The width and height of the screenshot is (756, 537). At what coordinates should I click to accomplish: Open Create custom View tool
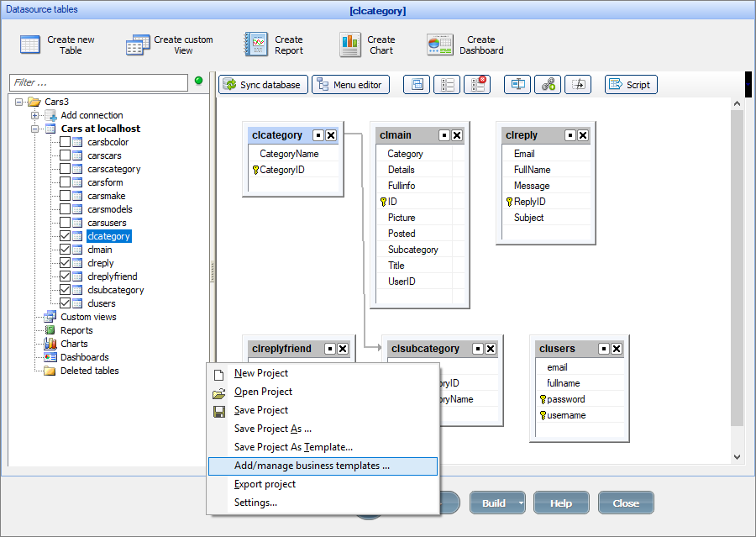click(138, 45)
